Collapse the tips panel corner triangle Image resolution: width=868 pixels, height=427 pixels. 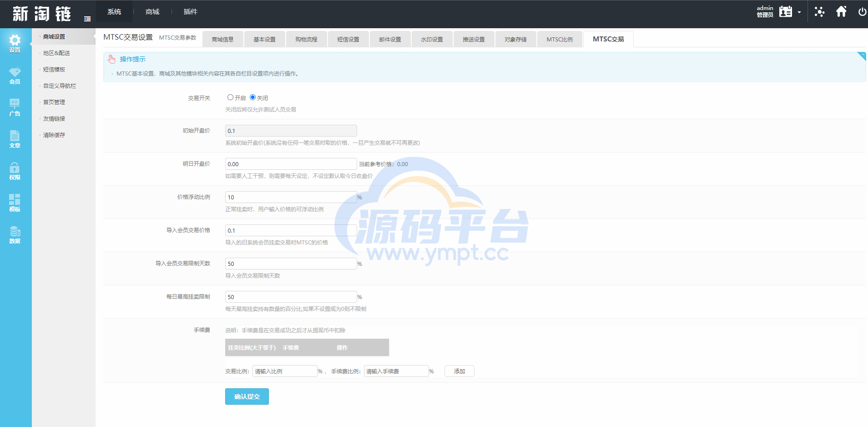click(862, 56)
